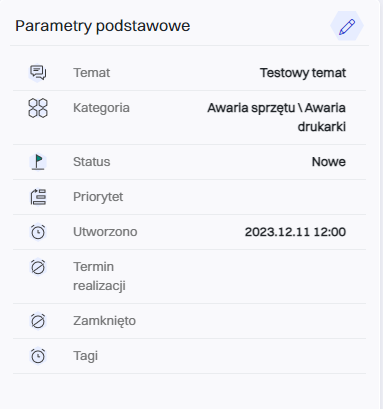
Task: Click the '2023.12.11 12:00' creation date
Action: 295,232
